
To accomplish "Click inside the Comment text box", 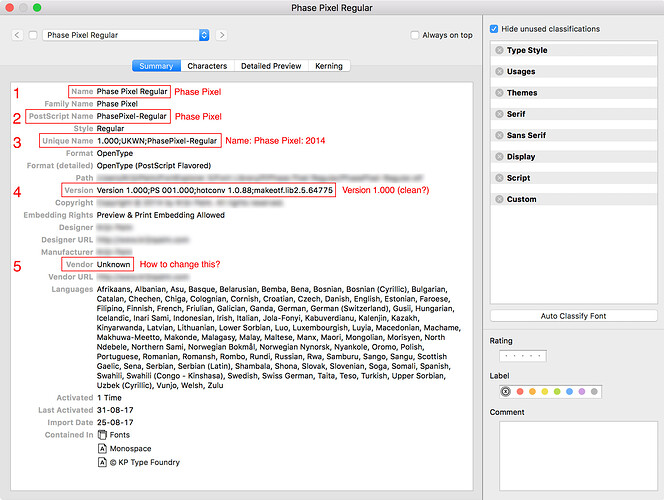I will 578,456.
